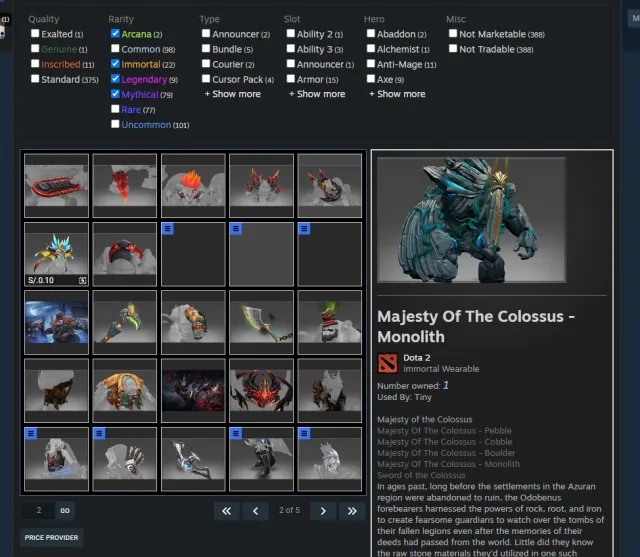Expand Show more under Slot
This screenshot has width=640, height=557.
317,94
